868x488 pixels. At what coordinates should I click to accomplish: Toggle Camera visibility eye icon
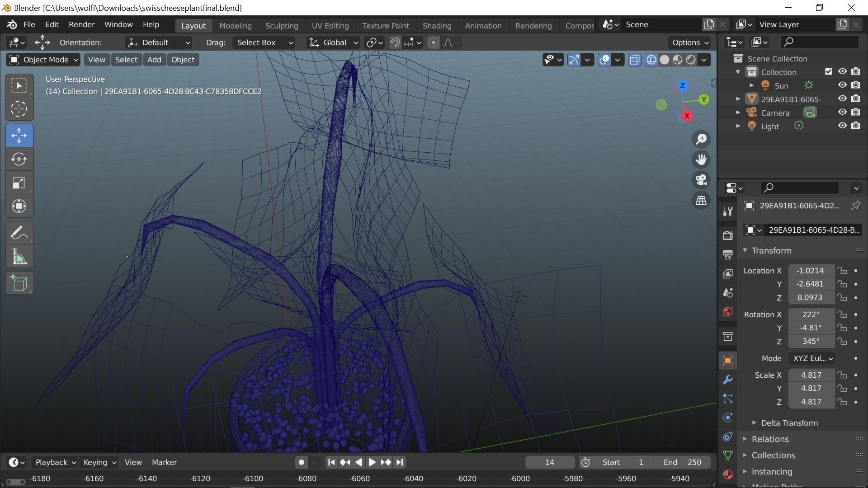(x=842, y=112)
